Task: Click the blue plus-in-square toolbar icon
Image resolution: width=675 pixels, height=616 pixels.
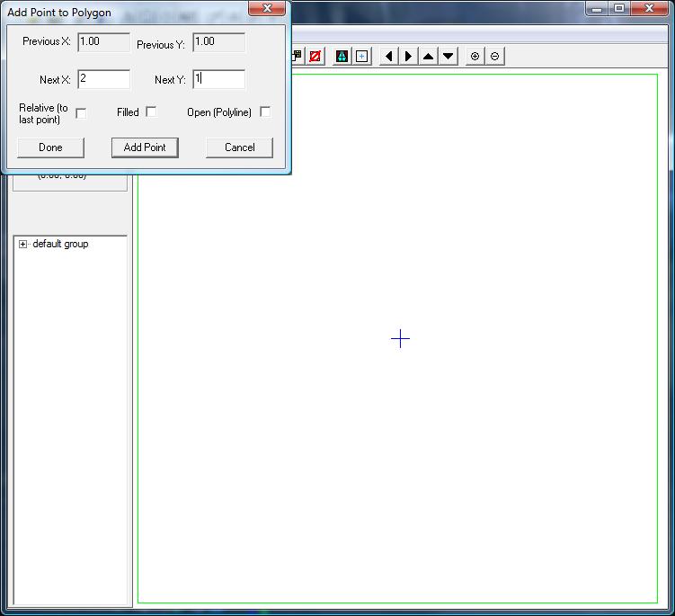Action: click(361, 56)
